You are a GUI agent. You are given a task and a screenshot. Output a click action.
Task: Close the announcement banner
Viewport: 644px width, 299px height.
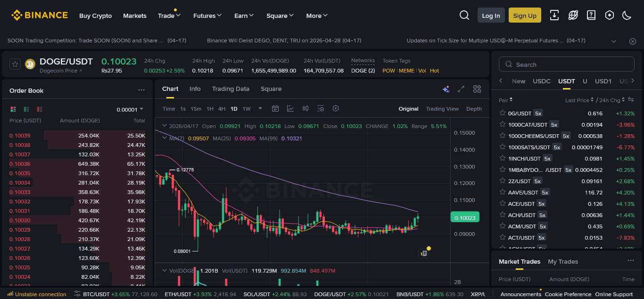(x=633, y=41)
